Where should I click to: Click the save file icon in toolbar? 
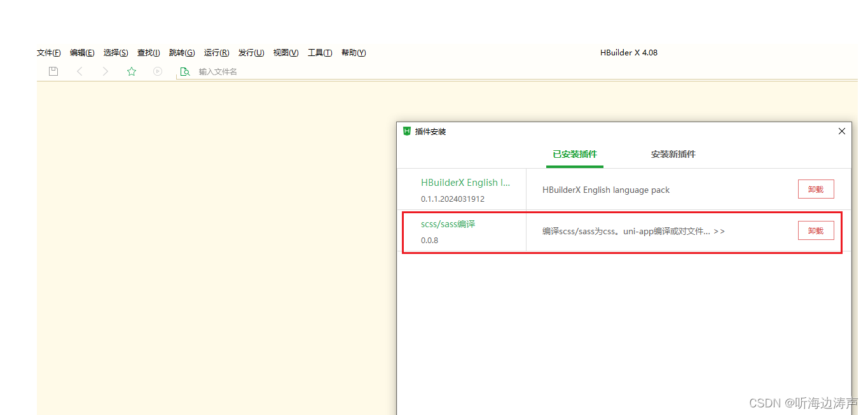(x=53, y=71)
